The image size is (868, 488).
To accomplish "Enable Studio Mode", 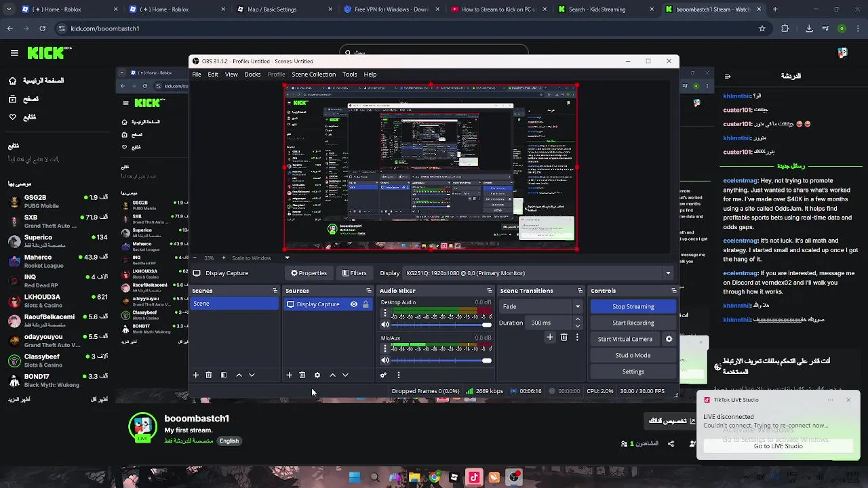I will click(x=633, y=355).
